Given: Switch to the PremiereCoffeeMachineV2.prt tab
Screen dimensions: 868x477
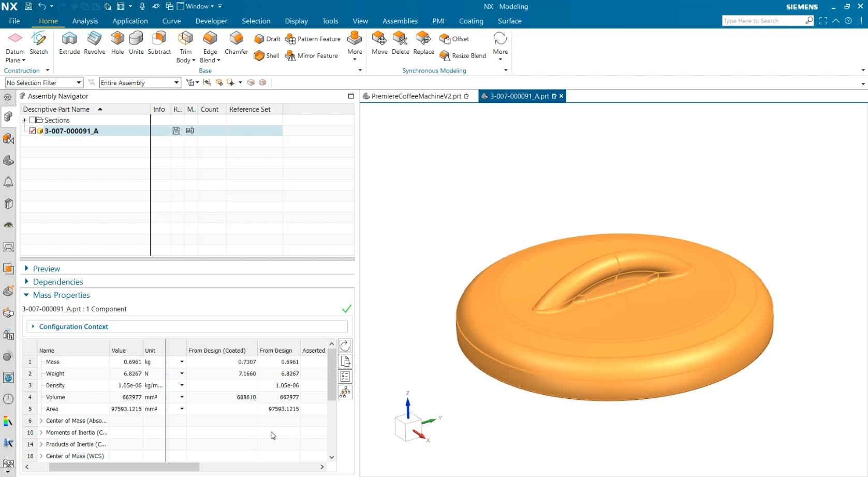Looking at the screenshot, I should 416,96.
